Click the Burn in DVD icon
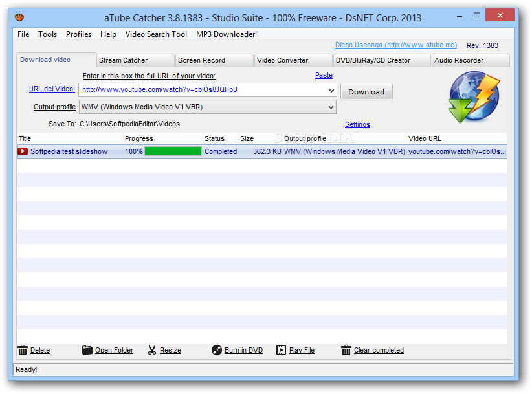This screenshot has width=532, height=394. 216,350
